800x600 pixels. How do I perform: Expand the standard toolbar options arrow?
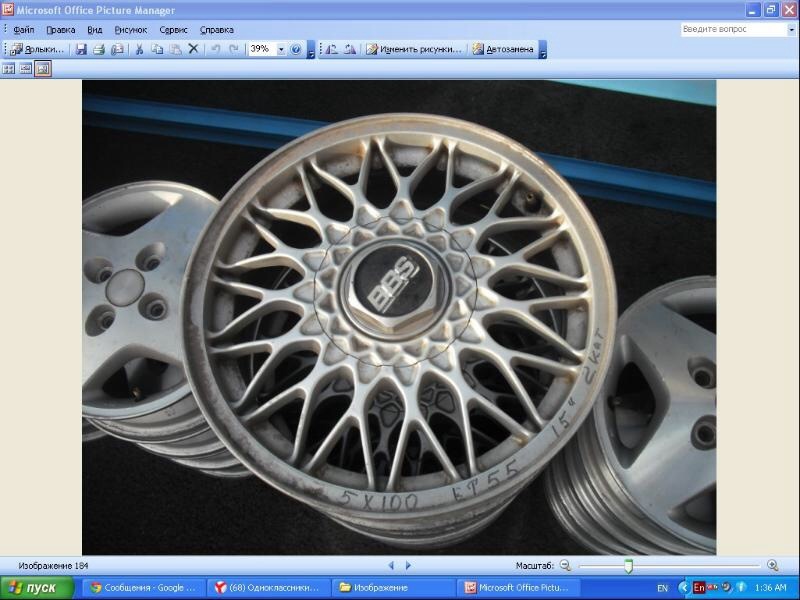[310, 49]
